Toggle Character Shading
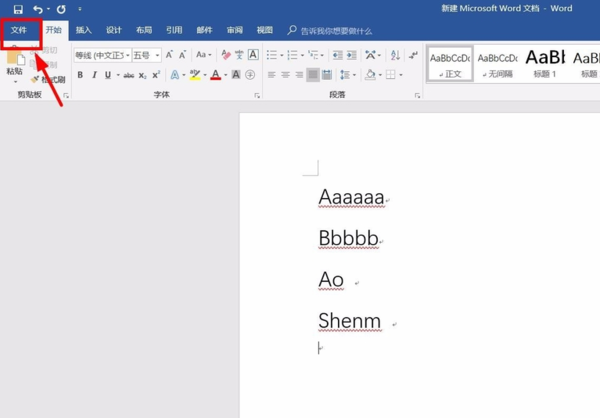Screen dimensions: 600x418 point(236,75)
